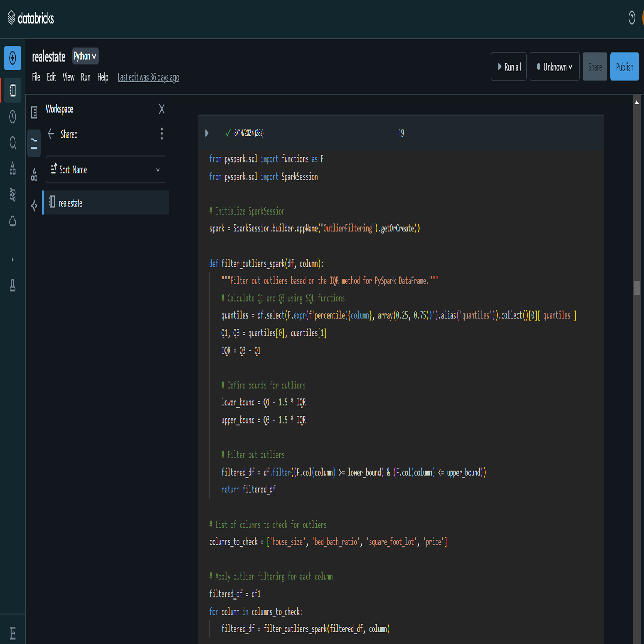Expand the left sidebar menu
Viewport: 644px width, 644px height.
tap(13, 633)
